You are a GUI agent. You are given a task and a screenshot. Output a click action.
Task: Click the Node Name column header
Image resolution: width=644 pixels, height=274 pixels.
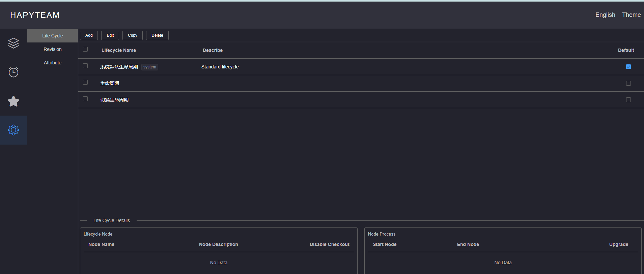pos(101,244)
